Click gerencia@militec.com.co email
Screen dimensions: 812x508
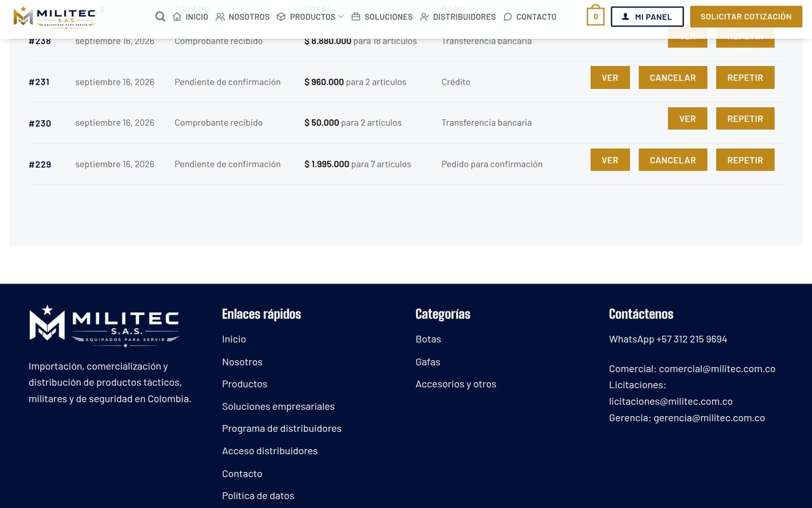point(709,418)
